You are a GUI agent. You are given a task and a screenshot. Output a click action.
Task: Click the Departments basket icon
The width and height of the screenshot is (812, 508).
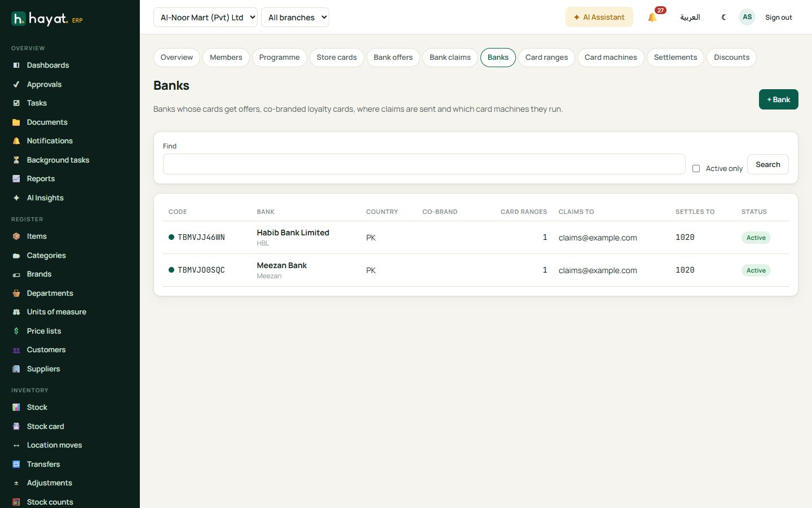(16, 294)
